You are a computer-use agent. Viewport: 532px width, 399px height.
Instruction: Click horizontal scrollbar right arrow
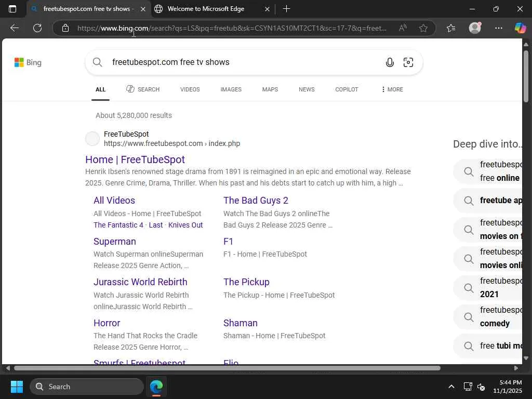coord(516,368)
